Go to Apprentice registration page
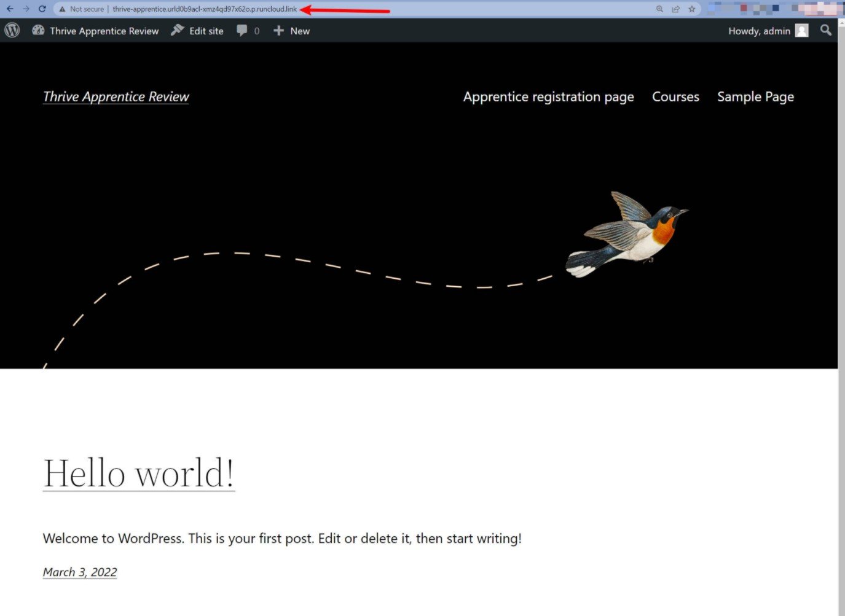 pyautogui.click(x=549, y=97)
